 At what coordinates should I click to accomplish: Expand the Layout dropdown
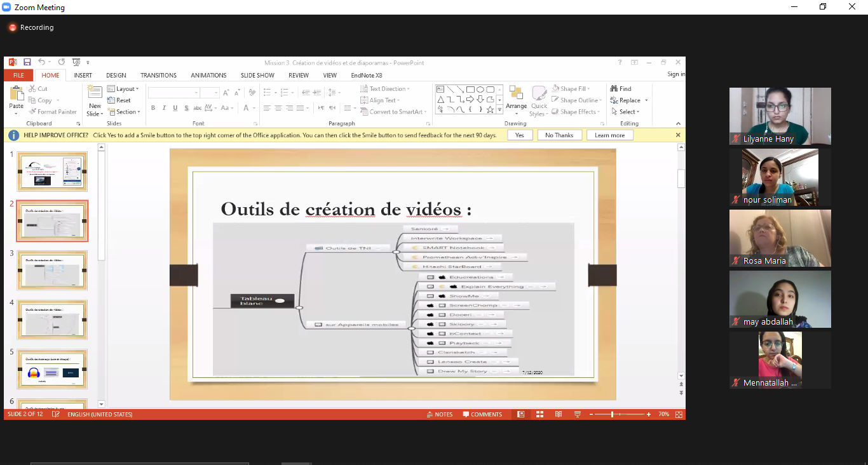(123, 89)
